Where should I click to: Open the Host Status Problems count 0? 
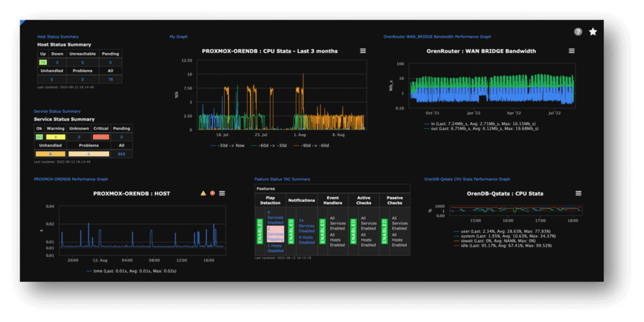82,80
